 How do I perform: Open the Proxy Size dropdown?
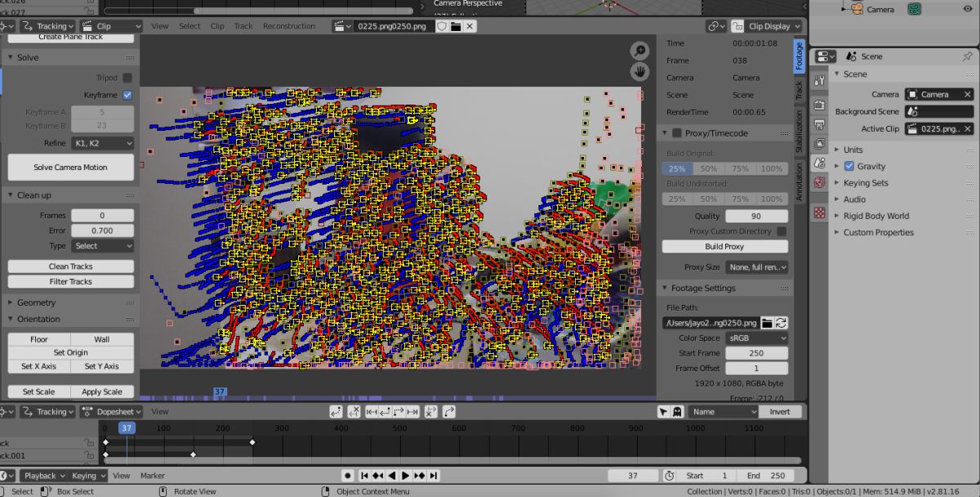(757, 267)
